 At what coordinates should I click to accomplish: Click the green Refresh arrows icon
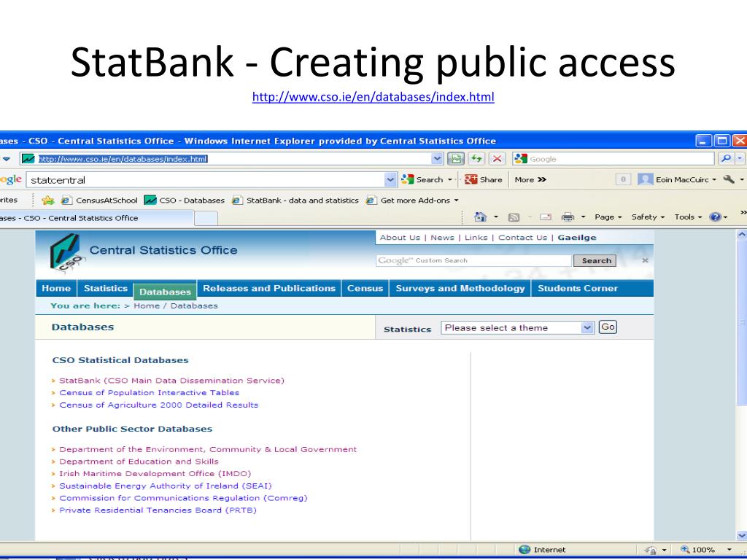476,159
